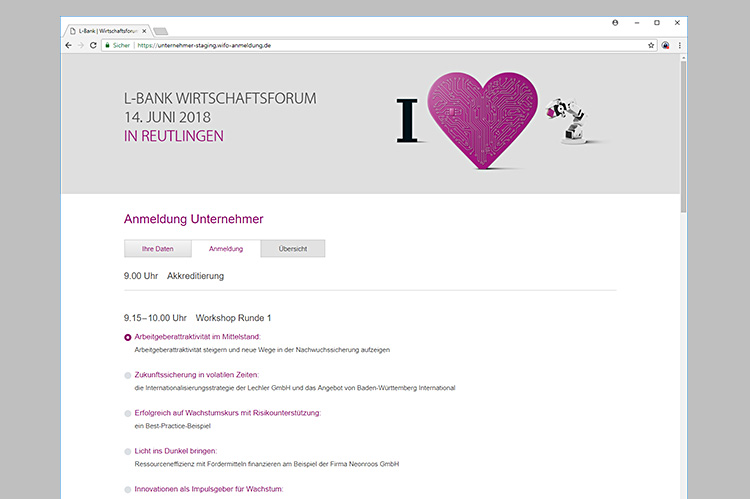Click the L-BANK WIRTSCHAFTSFORUM banner title
The image size is (750, 499).
(220, 98)
